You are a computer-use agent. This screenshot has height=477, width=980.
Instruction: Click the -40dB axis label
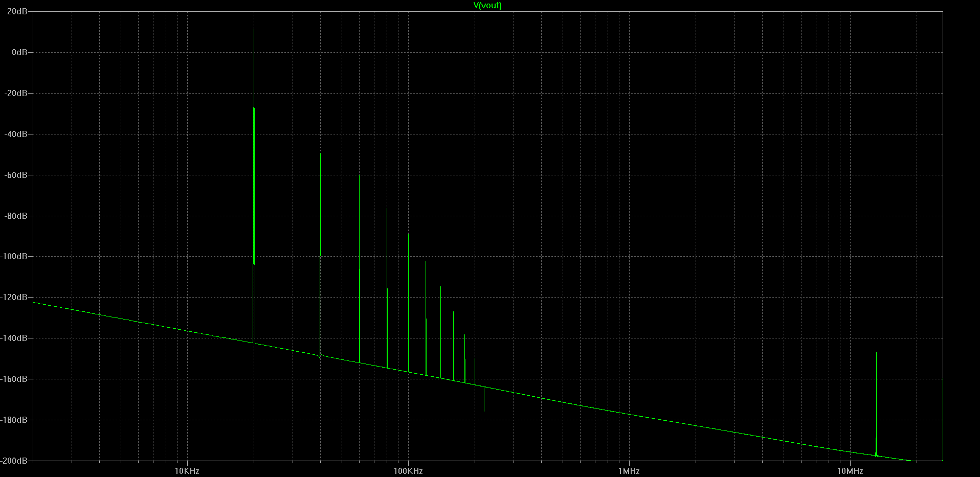click(x=16, y=134)
